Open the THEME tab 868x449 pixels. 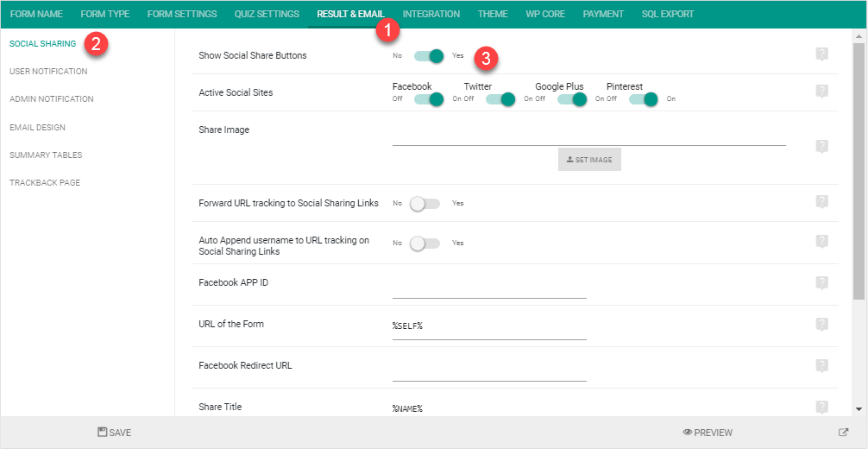(x=494, y=15)
